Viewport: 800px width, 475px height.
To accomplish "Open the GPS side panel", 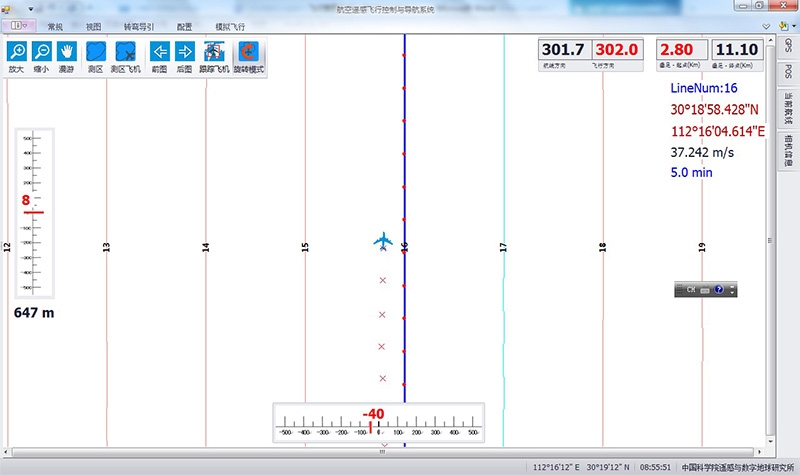I will tap(788, 47).
